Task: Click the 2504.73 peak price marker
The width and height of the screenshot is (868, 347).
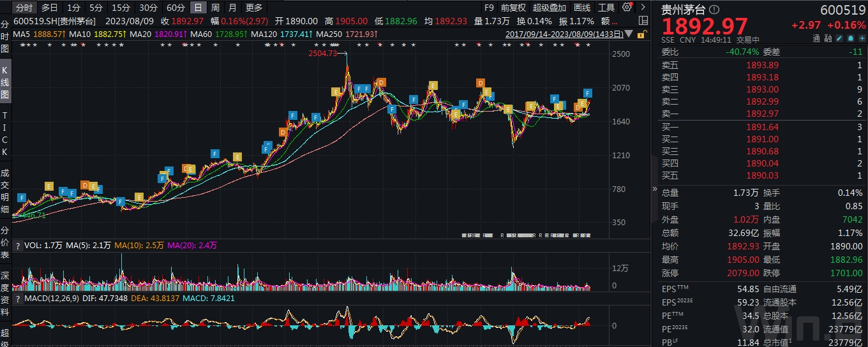Action: (322, 54)
